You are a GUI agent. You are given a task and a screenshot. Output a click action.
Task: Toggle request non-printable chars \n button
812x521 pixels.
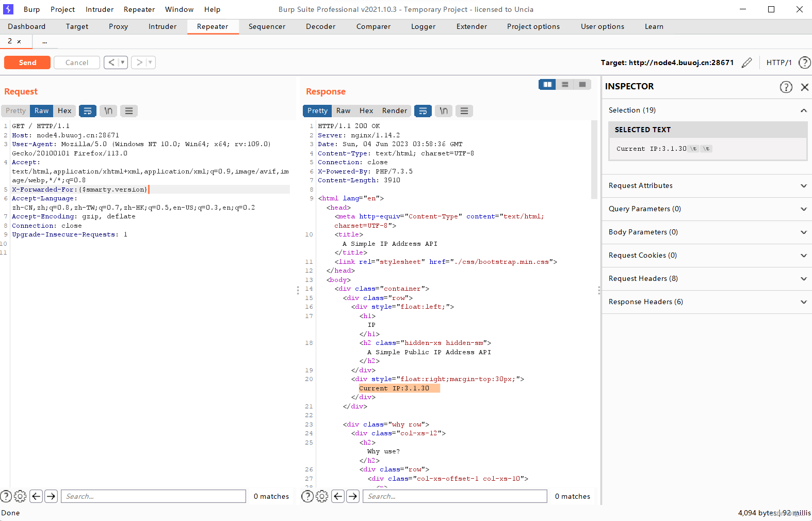(108, 111)
